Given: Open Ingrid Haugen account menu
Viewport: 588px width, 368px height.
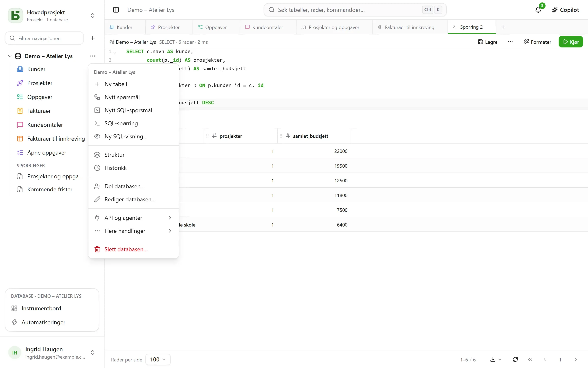Looking at the screenshot, I should coord(52,352).
